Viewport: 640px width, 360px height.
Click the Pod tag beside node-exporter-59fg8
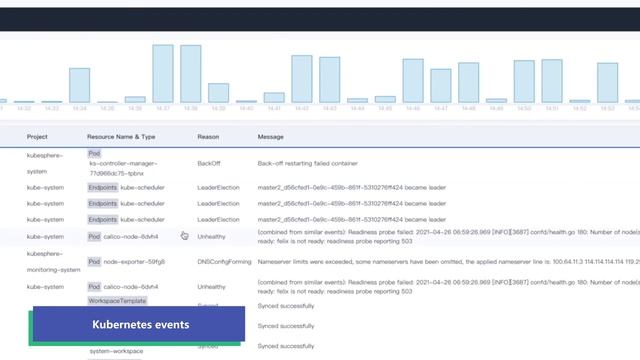[x=94, y=262]
